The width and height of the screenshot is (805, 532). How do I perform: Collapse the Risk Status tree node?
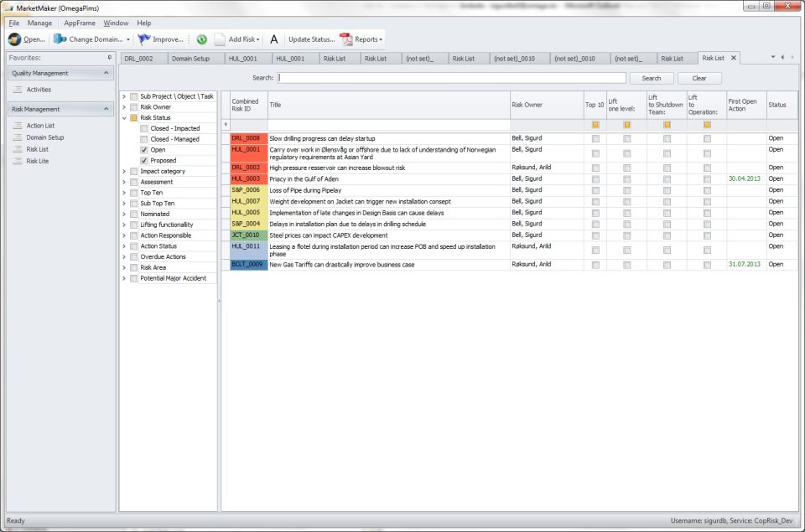click(124, 118)
